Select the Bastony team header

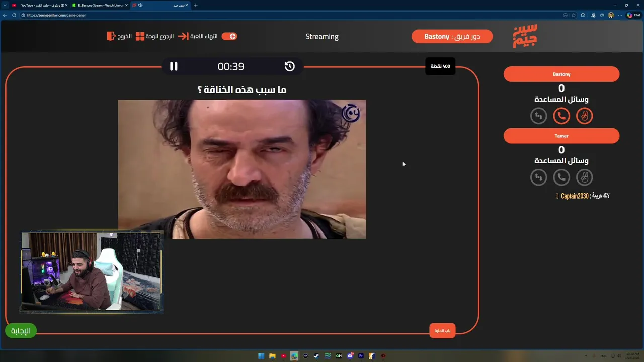pos(561,74)
